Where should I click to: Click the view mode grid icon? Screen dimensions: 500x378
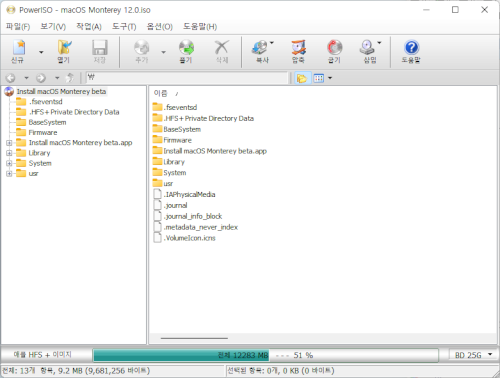click(319, 78)
